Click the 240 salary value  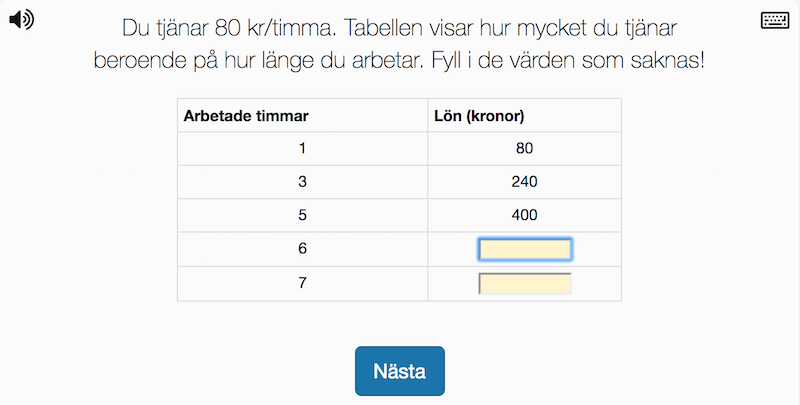click(524, 182)
